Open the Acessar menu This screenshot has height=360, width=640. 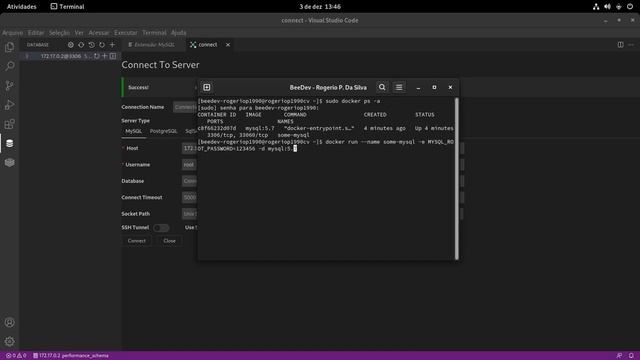point(99,33)
